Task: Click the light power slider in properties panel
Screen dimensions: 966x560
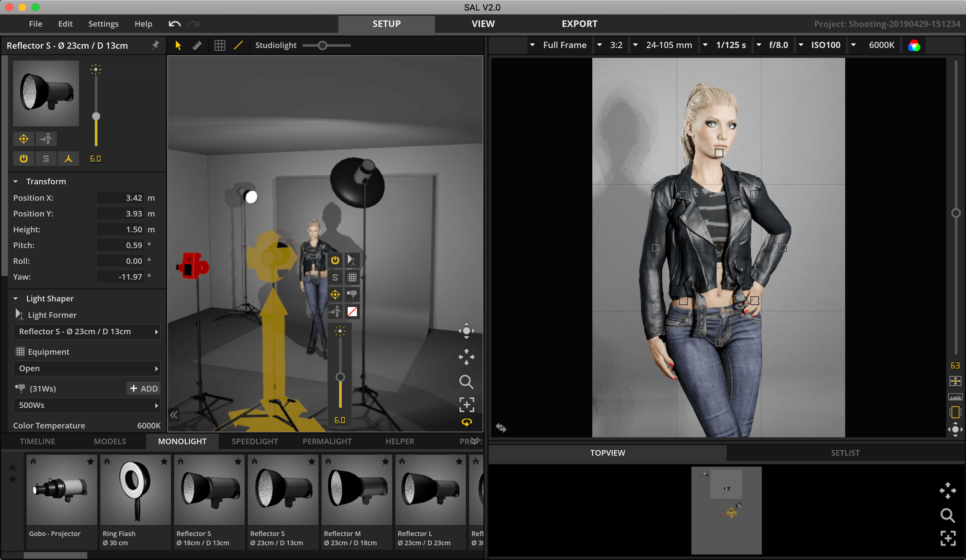Action: pyautogui.click(x=96, y=111)
